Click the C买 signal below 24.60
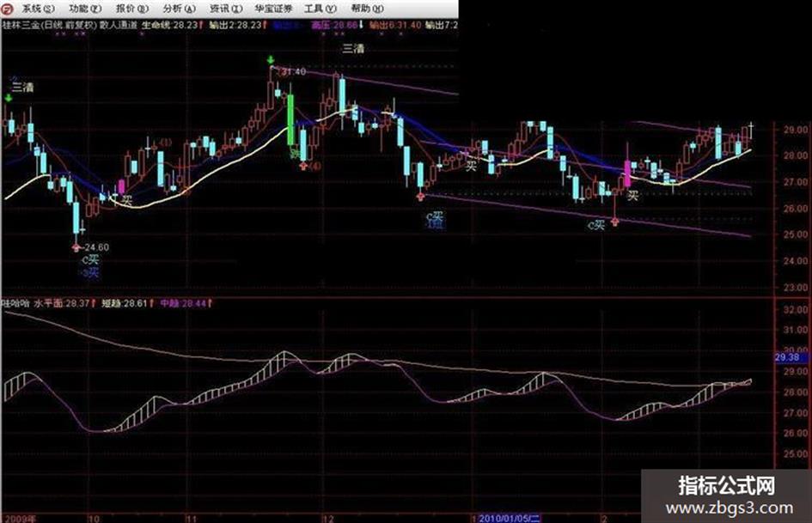Viewport: 812px width, 523px height. (90, 259)
